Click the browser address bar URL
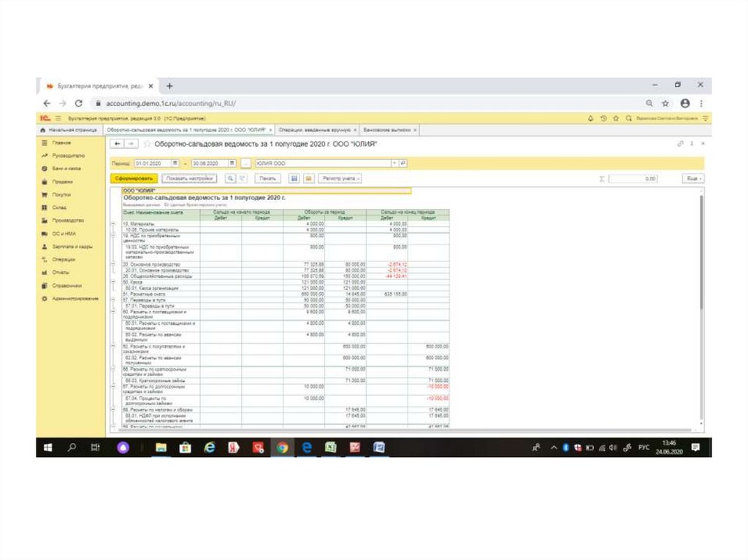This screenshot has height=560, width=748. point(171,103)
